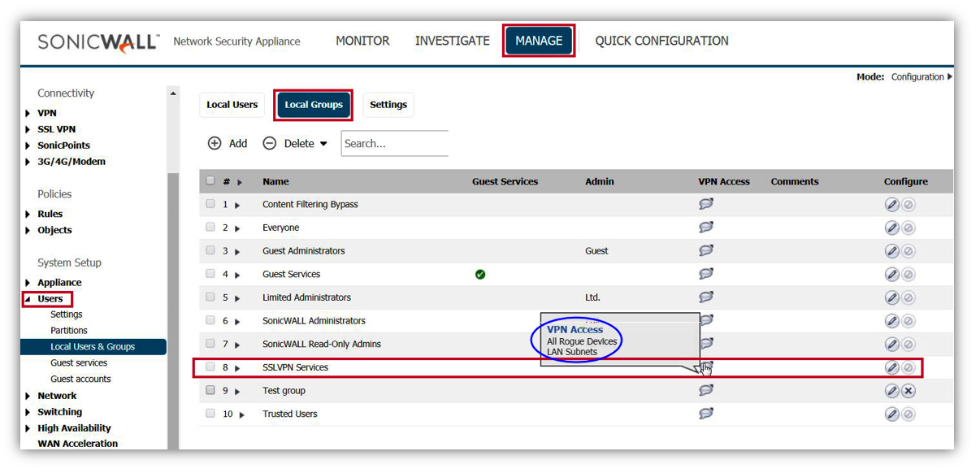
Task: Check the Guest Services row checkbox
Action: (x=211, y=274)
